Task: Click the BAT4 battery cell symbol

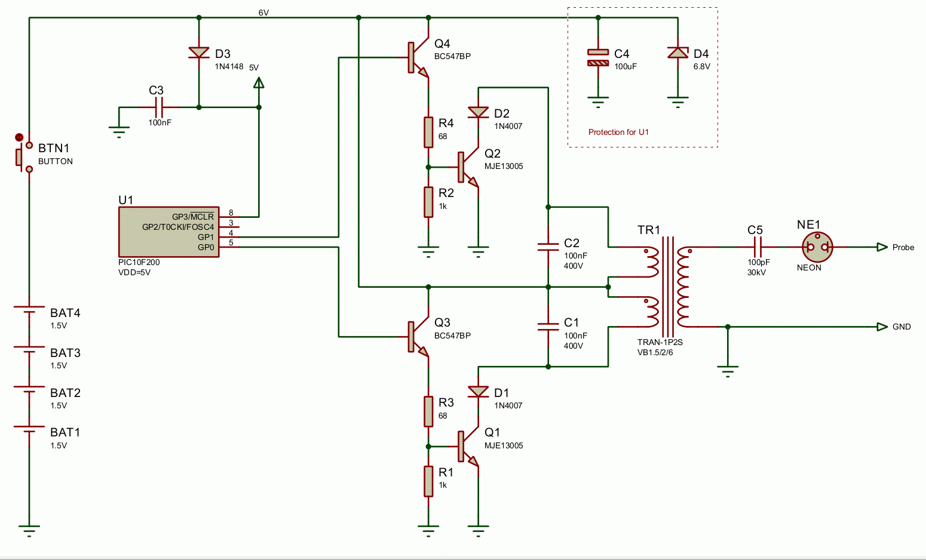Action: tap(29, 310)
